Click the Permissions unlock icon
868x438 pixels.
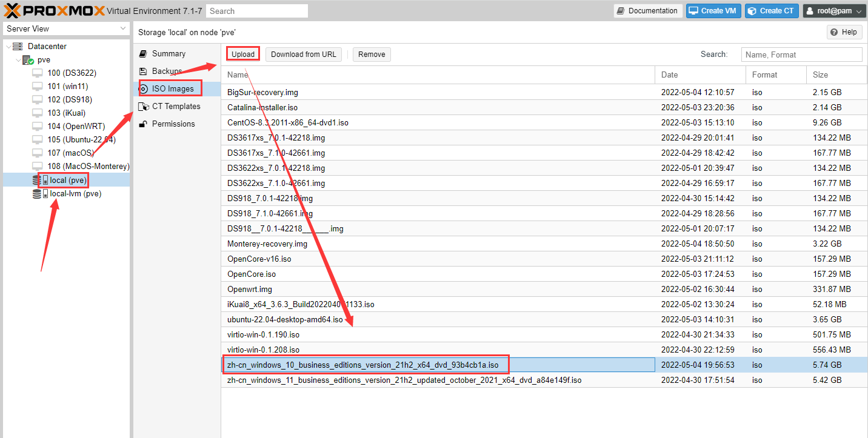143,124
